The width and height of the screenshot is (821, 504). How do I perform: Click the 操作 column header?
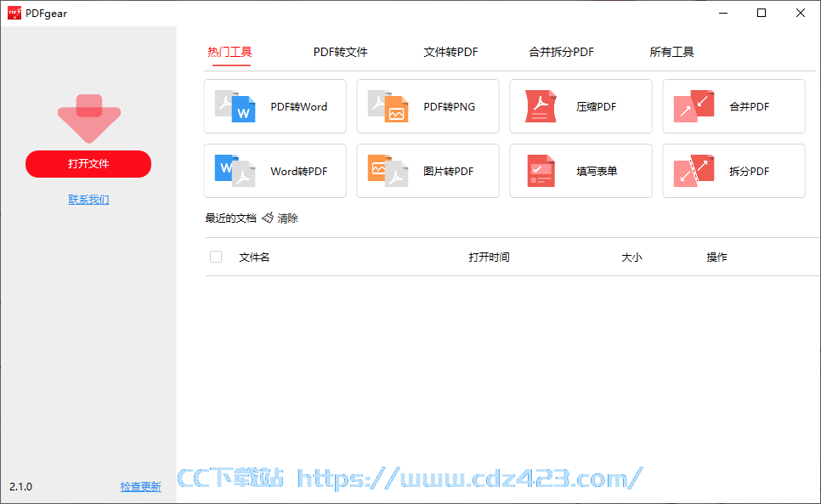coord(716,257)
